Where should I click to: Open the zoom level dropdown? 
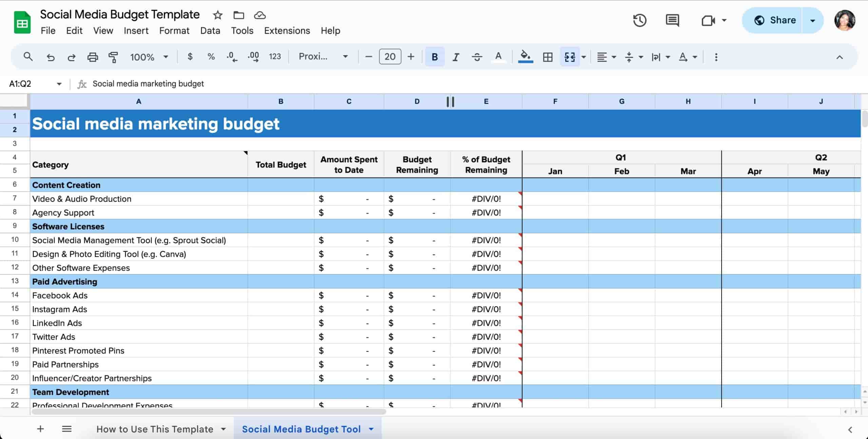(x=149, y=57)
